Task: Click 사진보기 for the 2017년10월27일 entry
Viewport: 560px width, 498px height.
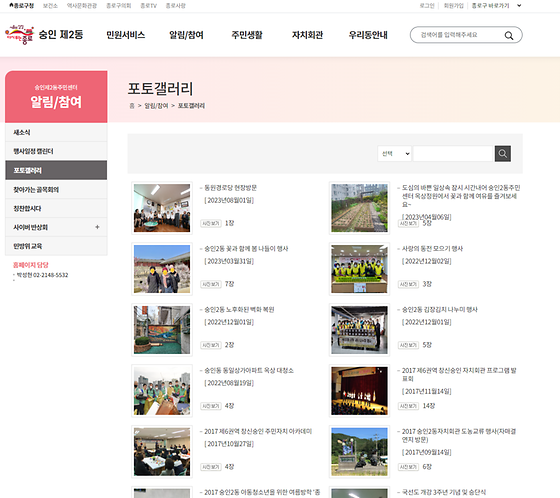Action: pos(211,467)
